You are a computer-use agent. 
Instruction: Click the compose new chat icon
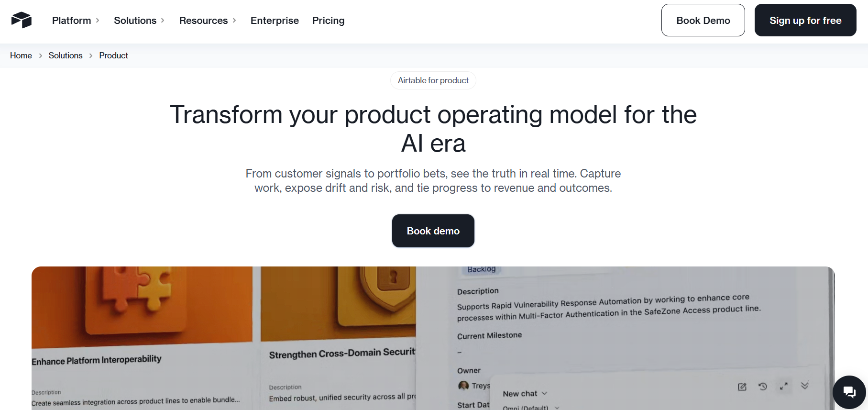click(742, 387)
